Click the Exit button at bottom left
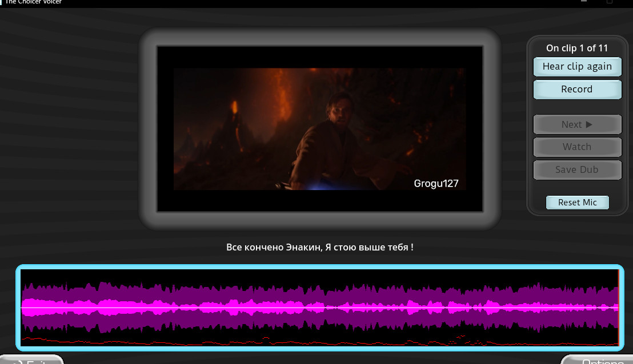Image resolution: width=633 pixels, height=364 pixels. pos(31,359)
